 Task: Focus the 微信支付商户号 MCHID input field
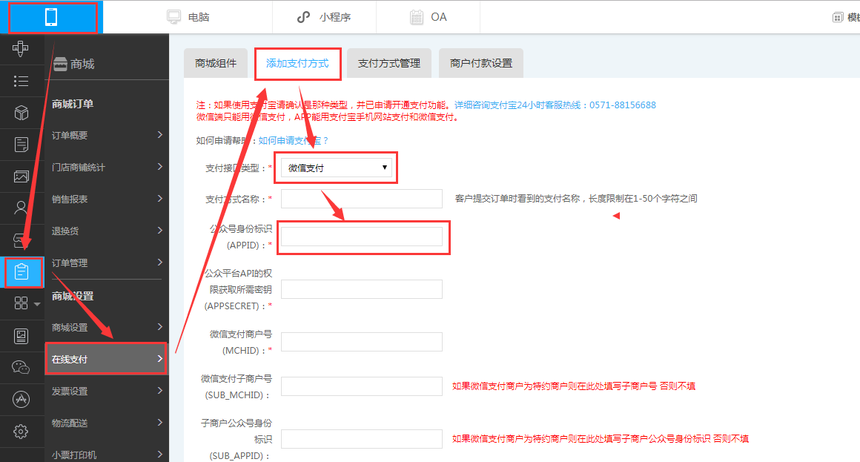[x=361, y=342]
